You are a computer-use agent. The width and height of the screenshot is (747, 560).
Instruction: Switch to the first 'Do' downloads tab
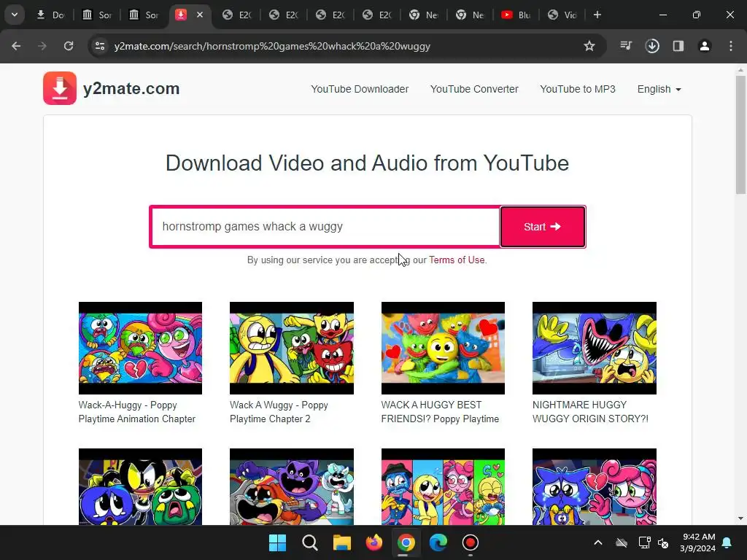(50, 15)
